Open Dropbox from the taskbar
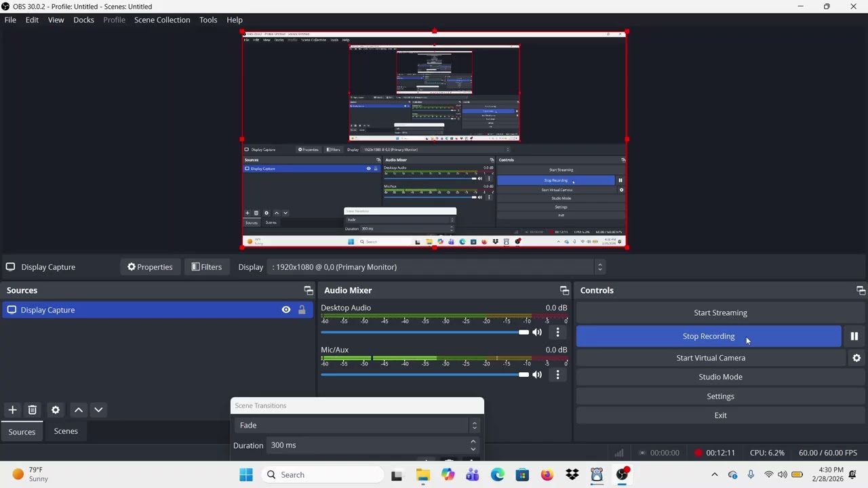 (572, 474)
